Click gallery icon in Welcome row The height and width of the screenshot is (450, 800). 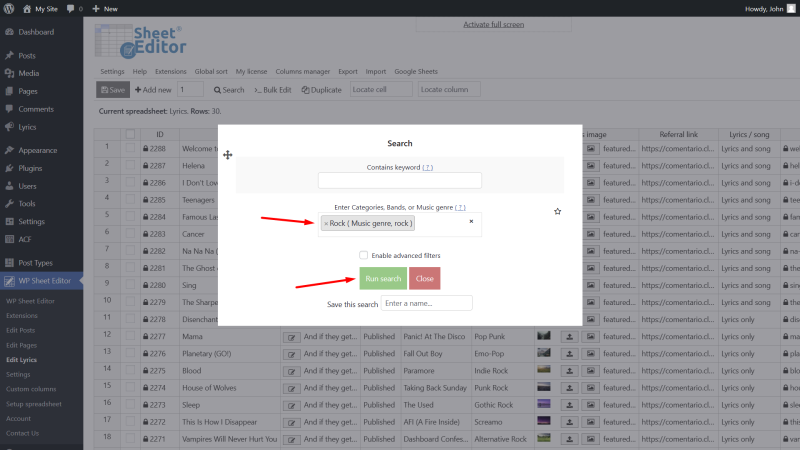591,148
